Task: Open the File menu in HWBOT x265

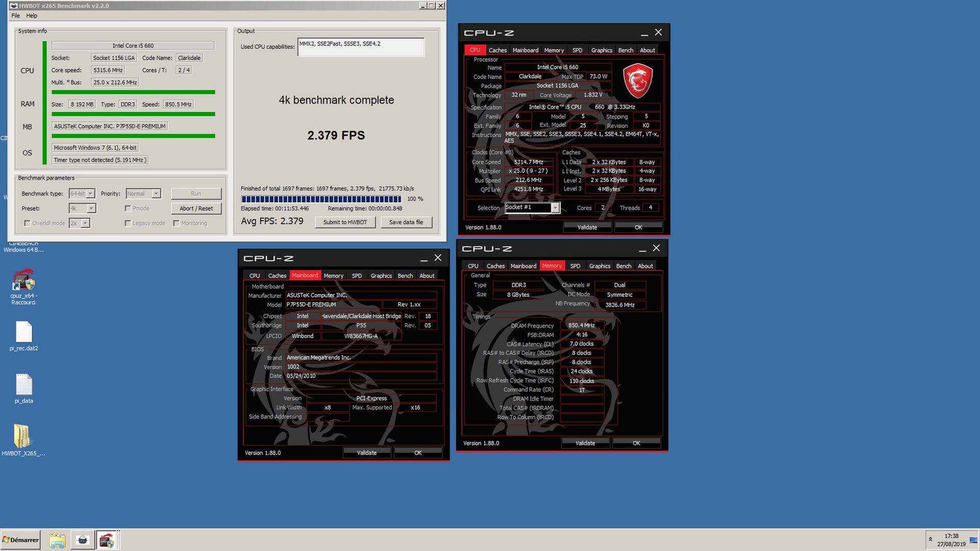Action: point(16,16)
